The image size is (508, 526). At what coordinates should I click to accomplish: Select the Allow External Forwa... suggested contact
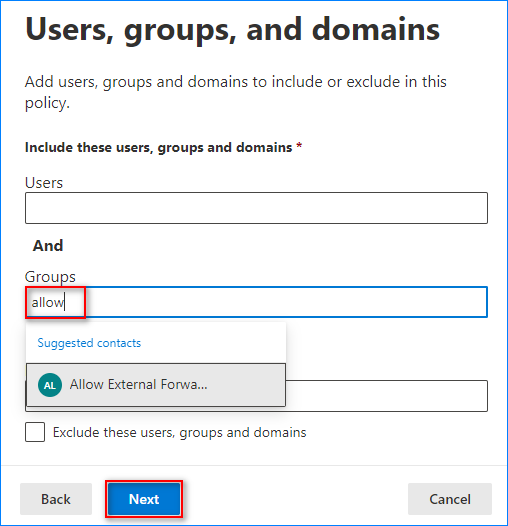pos(156,385)
